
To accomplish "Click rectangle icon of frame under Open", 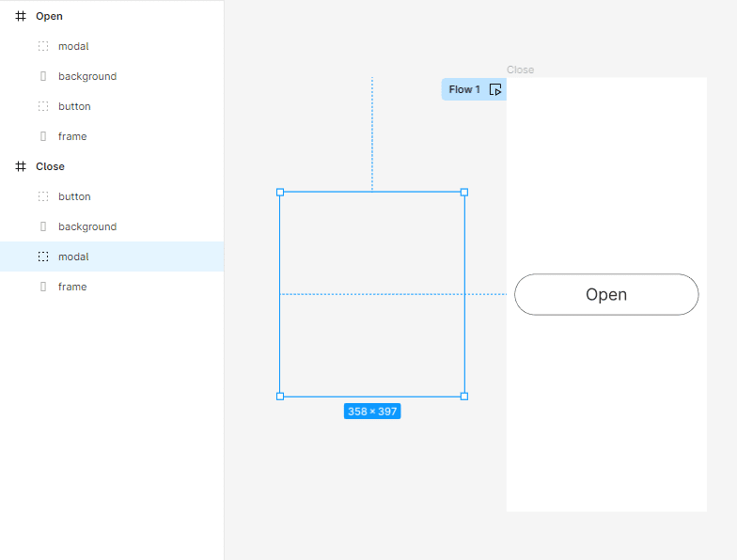I will point(43,136).
